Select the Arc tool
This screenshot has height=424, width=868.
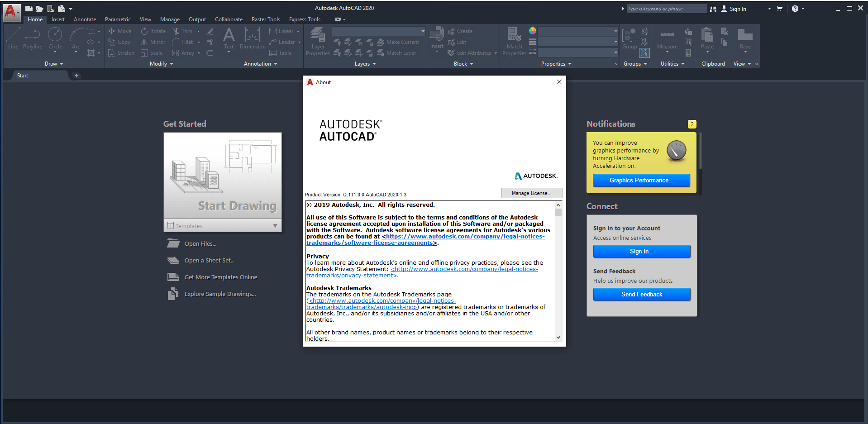pyautogui.click(x=76, y=38)
